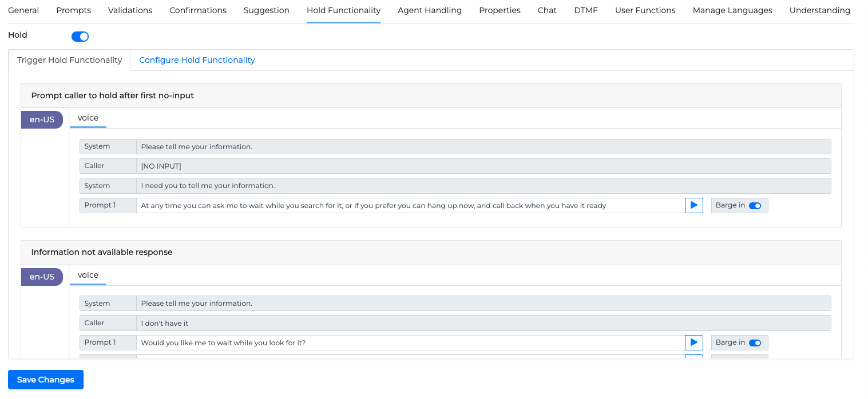Select en-US language under first no-input section

[x=42, y=119]
